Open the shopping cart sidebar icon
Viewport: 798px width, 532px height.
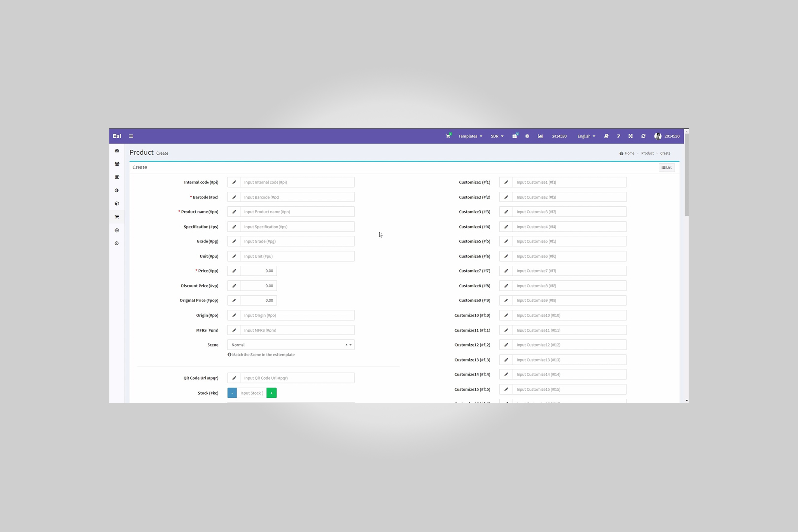[x=117, y=217]
